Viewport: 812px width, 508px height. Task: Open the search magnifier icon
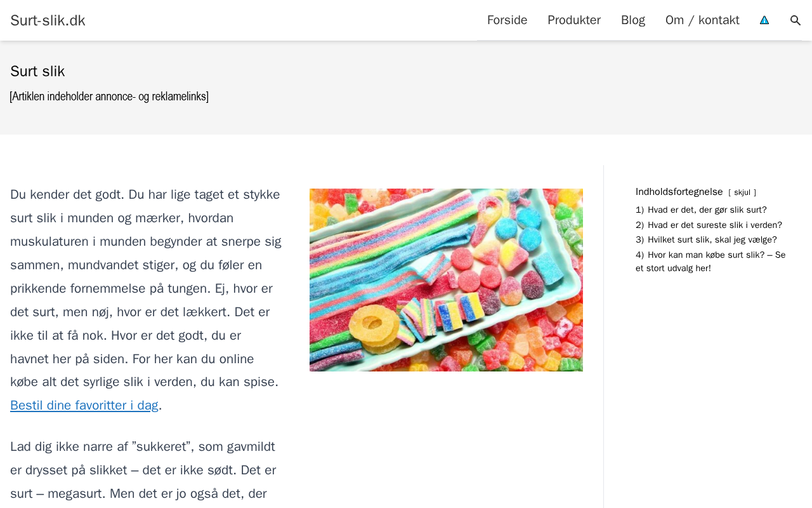tap(796, 20)
